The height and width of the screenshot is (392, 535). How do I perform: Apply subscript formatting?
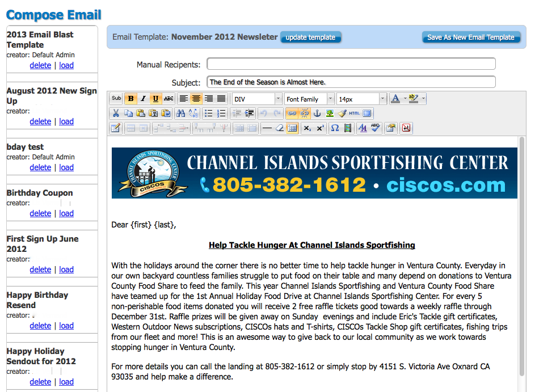(x=307, y=128)
